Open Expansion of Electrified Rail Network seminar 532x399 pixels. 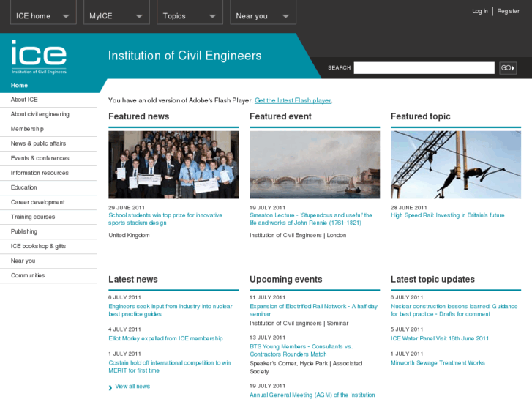tap(313, 310)
